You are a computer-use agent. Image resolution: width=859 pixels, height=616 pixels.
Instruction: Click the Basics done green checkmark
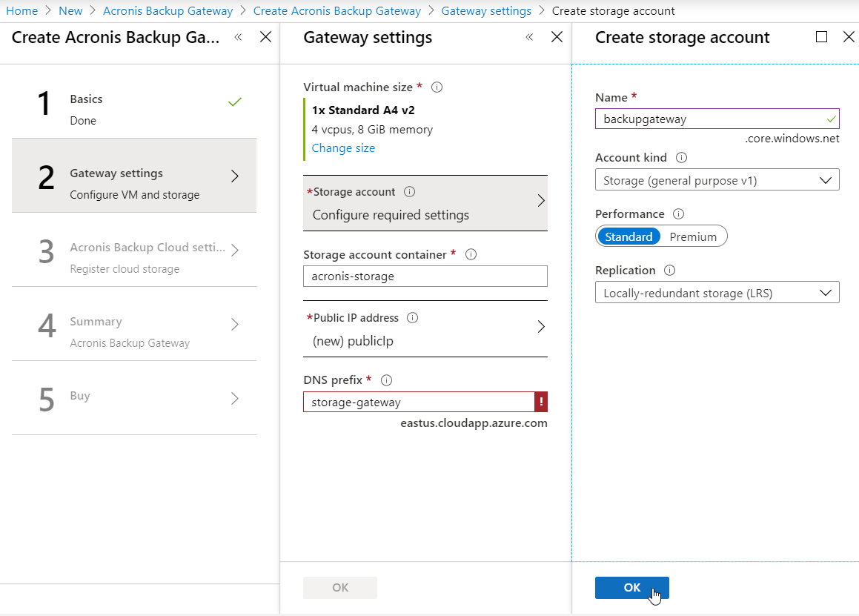[235, 102]
